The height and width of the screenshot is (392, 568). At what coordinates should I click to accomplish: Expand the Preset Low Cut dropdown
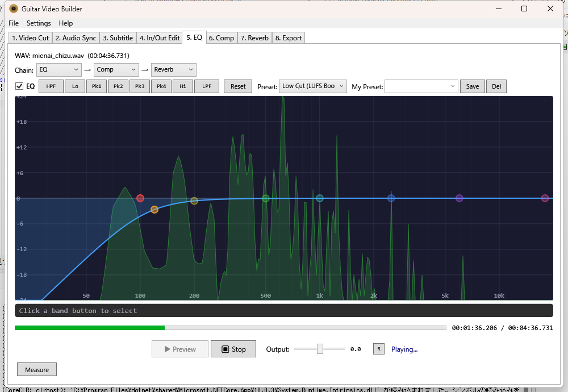pyautogui.click(x=313, y=86)
